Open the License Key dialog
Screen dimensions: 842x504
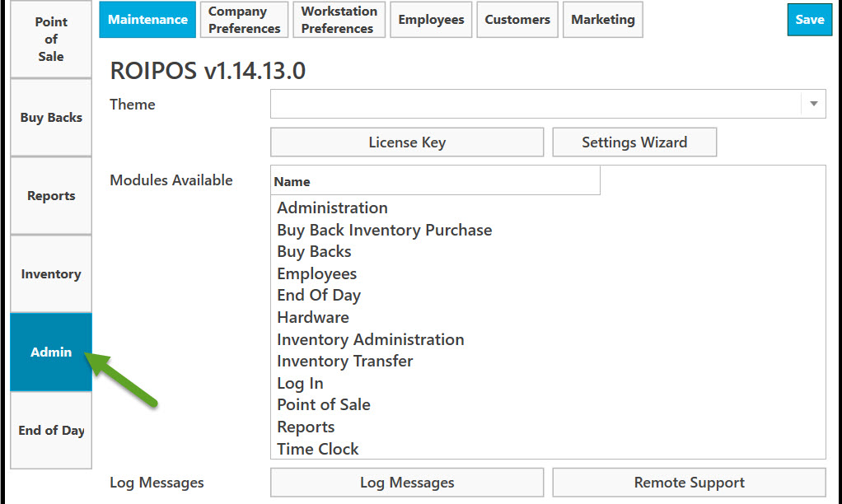407,142
